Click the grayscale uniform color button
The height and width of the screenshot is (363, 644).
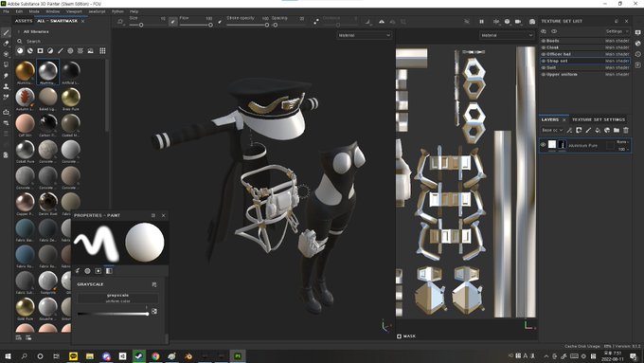pyautogui.click(x=117, y=298)
